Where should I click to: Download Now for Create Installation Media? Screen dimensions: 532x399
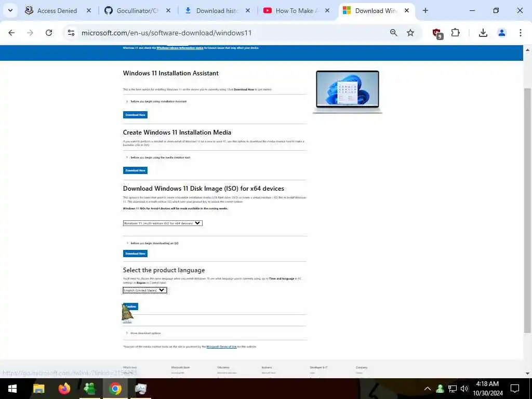[135, 170]
